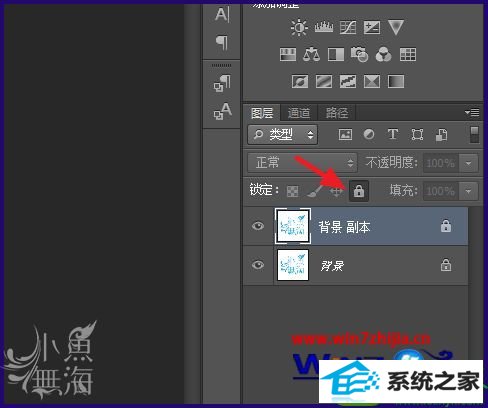Viewport: 488px width, 408px height.
Task: Add a Hue/Saturation adjustment
Action: 288,54
